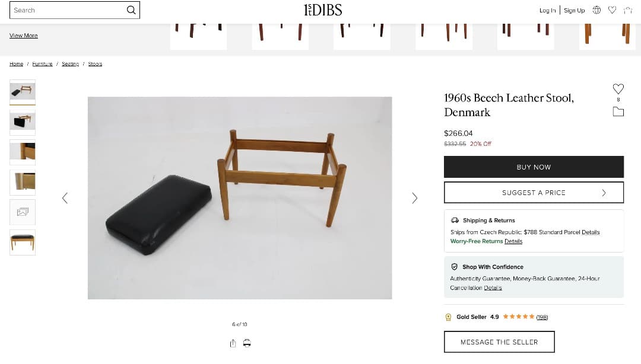This screenshot has width=641, height=364.
Task: Click the share icon below the image
Action: pyautogui.click(x=233, y=343)
